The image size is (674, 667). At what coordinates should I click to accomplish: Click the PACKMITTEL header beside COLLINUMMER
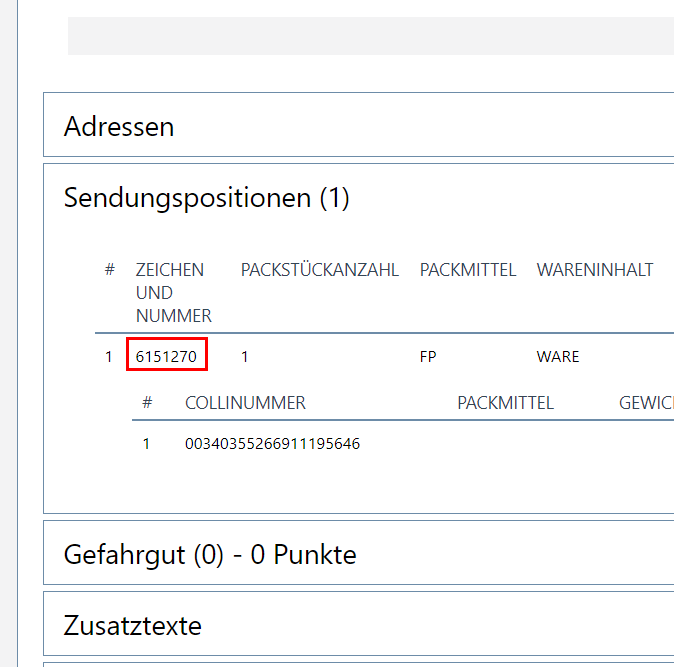tap(505, 403)
